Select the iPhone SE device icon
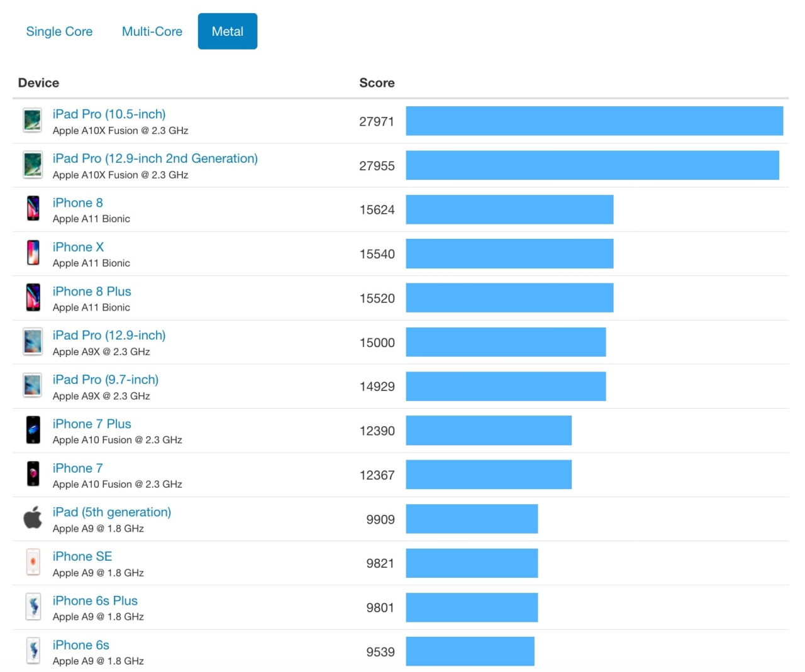Image resolution: width=805 pixels, height=672 pixels. coord(33,563)
